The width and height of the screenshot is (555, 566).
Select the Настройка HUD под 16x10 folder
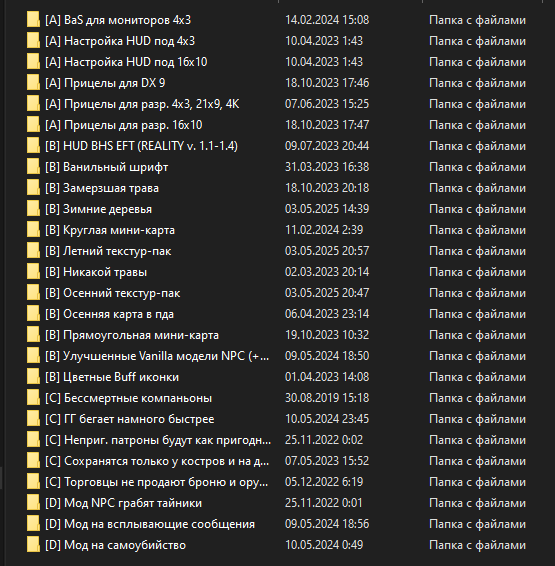(126, 62)
